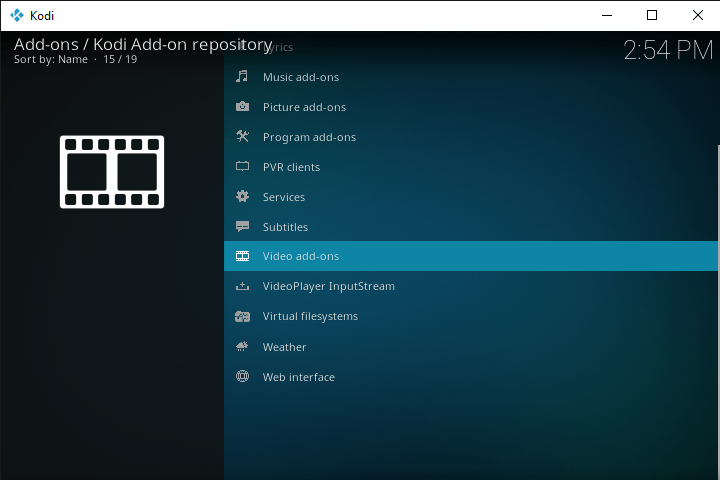
Task: Click the Kodi logo in the title bar
Action: [17, 16]
